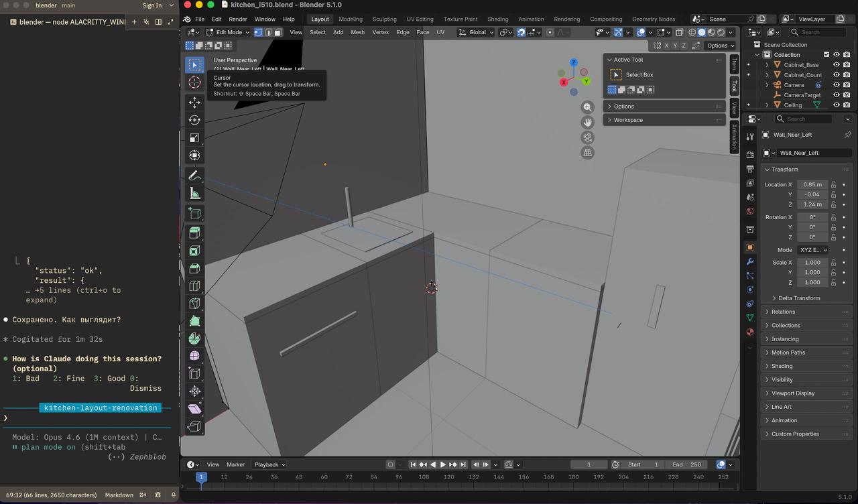
Task: Open the Playback popover in the timeline
Action: click(269, 464)
